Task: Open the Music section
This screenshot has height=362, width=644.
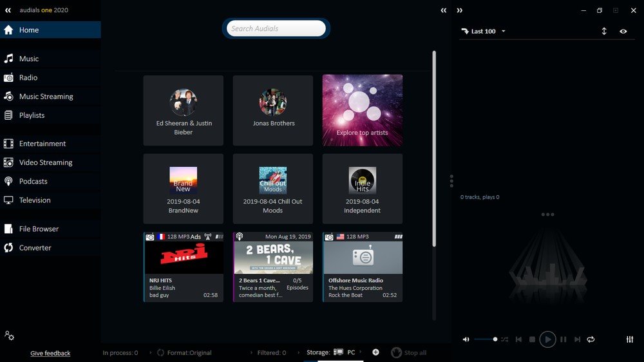Action: click(x=50, y=59)
